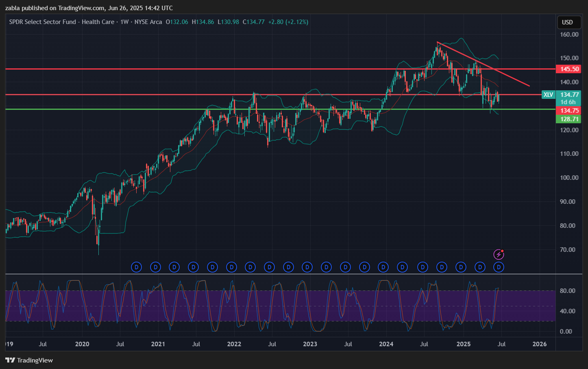Select the red 145.50 price label

(569, 69)
